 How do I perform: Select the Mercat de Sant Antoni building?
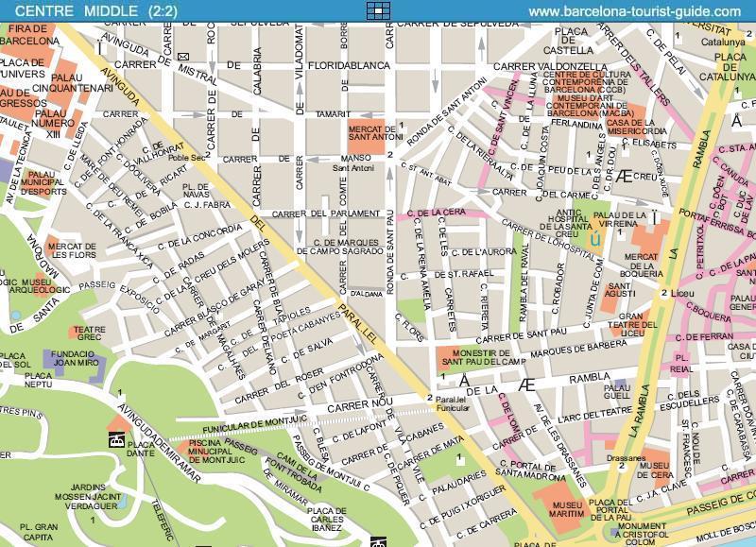pyautogui.click(x=369, y=134)
